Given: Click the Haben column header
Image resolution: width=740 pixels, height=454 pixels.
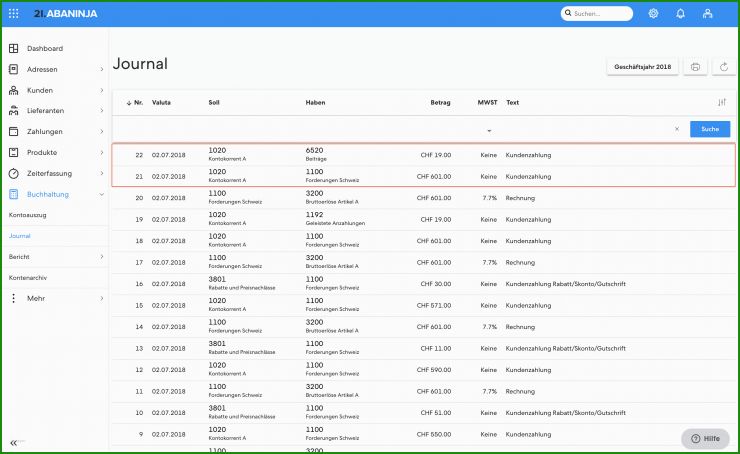Looking at the screenshot, I should tap(315, 102).
